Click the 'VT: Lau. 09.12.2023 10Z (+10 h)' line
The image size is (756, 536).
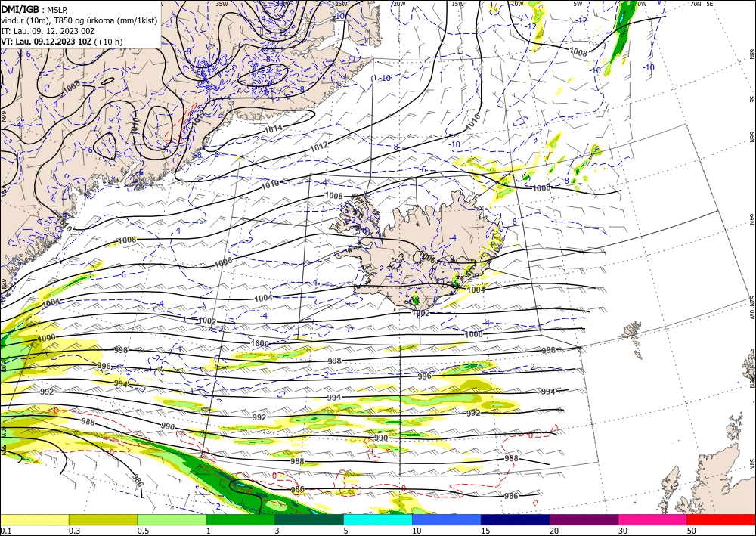(x=62, y=42)
